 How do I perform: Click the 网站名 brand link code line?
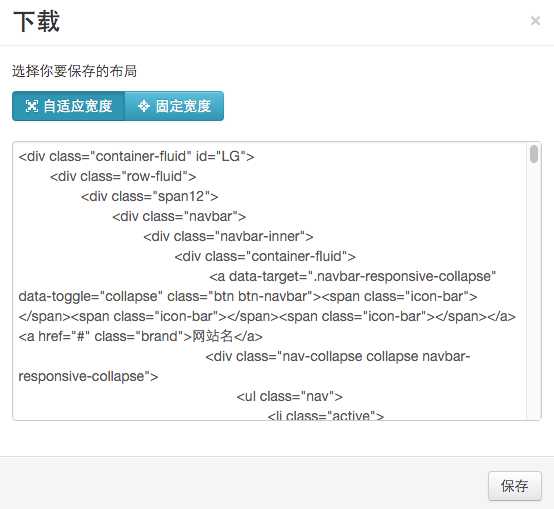tap(141, 336)
